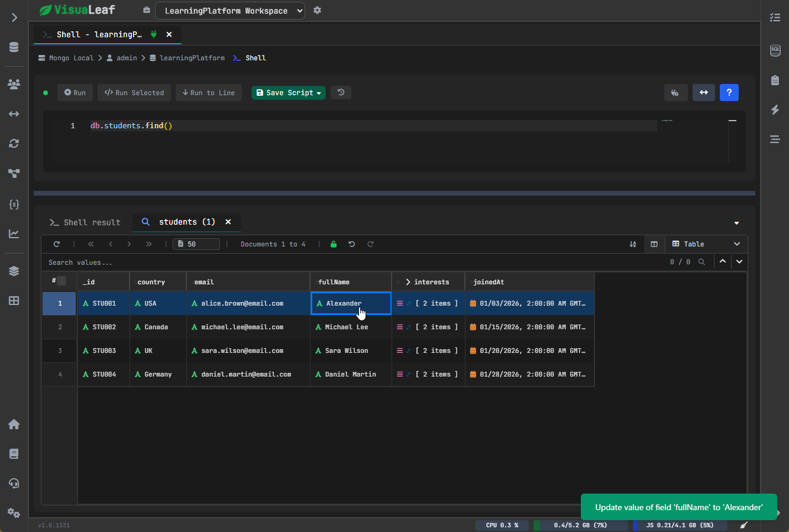
Task: Click the green plug connection icon on tab
Action: pyautogui.click(x=154, y=34)
